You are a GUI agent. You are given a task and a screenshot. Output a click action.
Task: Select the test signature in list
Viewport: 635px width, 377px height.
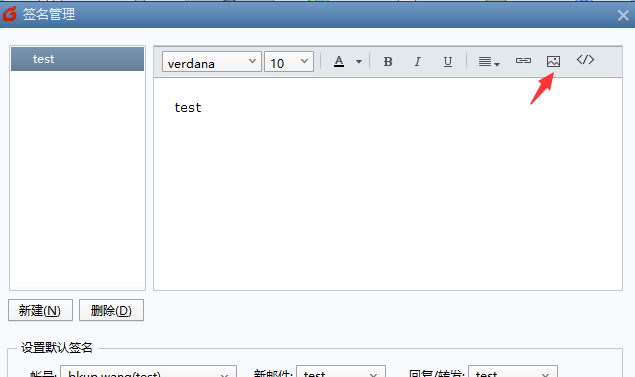(77, 59)
